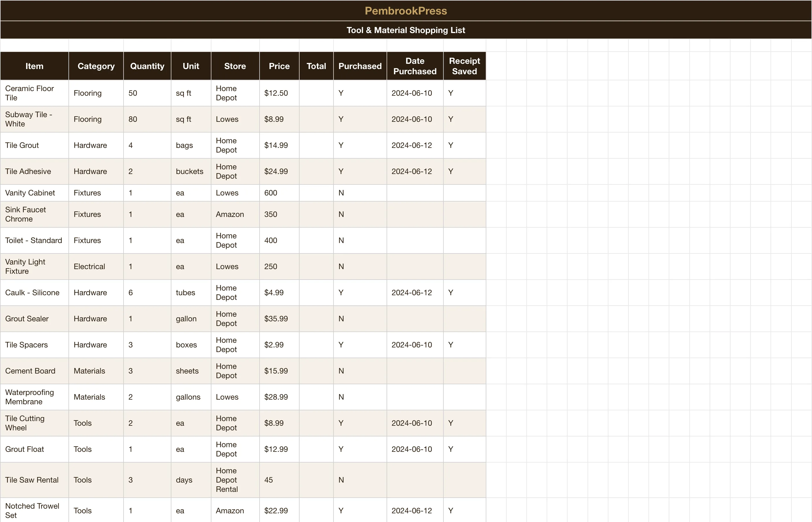Select the Caulk - Silicone cell

pyautogui.click(x=35, y=293)
